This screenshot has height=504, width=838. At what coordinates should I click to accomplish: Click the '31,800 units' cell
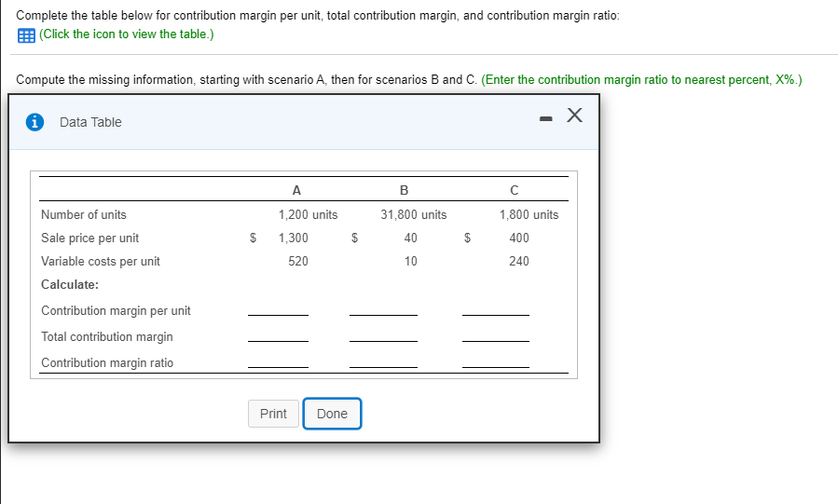tap(414, 214)
